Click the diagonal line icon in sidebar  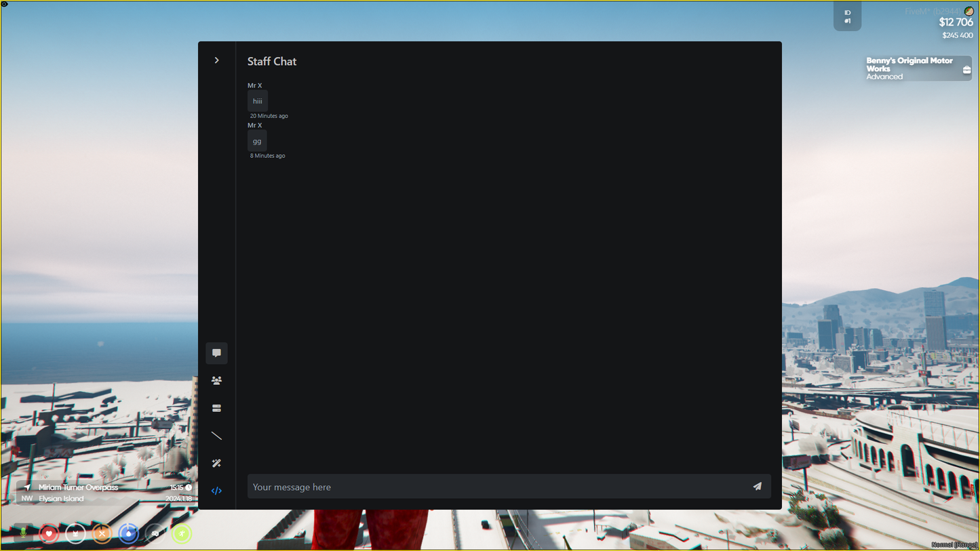pos(217,436)
